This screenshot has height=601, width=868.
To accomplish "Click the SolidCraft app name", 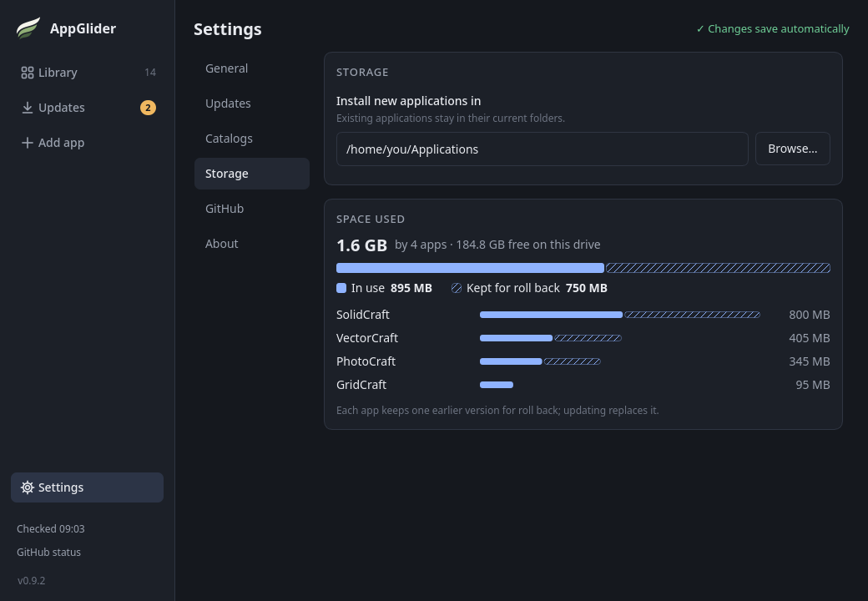I will 362,315.
